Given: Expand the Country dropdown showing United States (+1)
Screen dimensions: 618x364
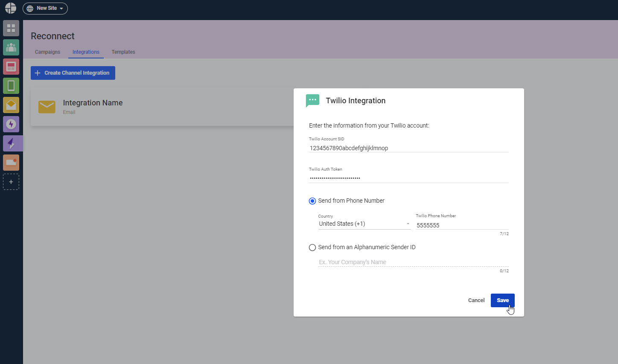Looking at the screenshot, I should point(364,224).
